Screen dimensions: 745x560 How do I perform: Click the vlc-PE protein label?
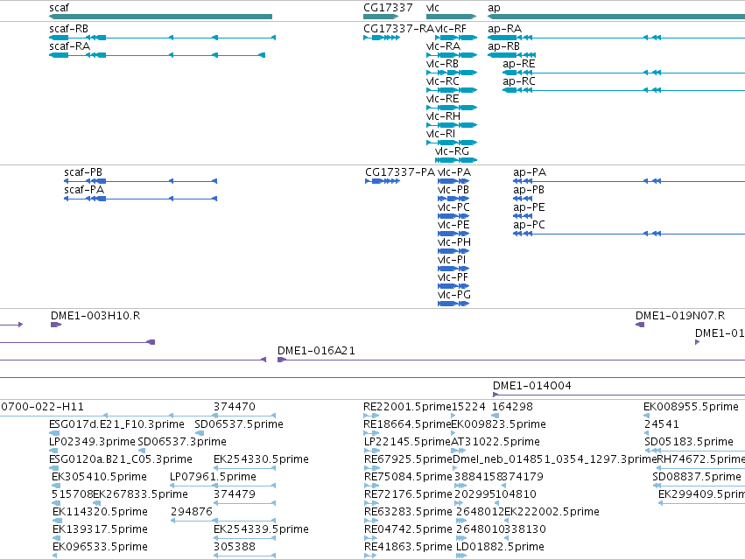(453, 225)
